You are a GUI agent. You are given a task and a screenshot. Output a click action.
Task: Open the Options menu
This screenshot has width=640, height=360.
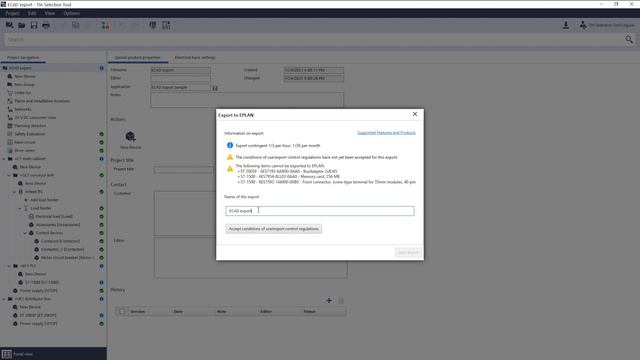point(71,13)
